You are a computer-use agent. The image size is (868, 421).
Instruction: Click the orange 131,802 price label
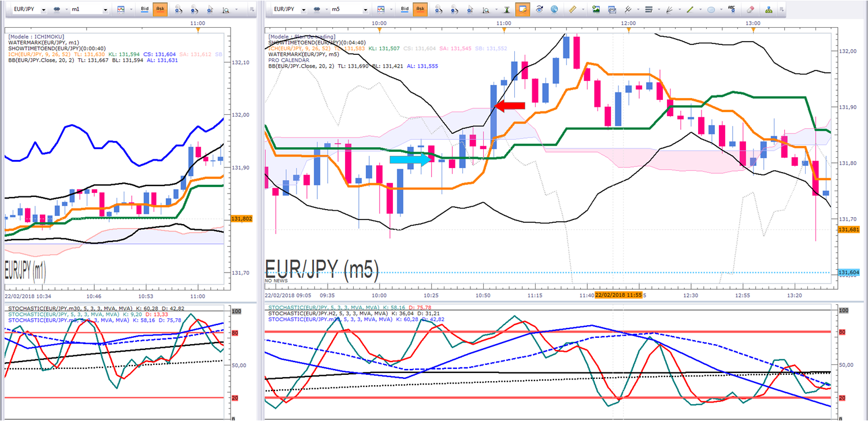point(242,219)
